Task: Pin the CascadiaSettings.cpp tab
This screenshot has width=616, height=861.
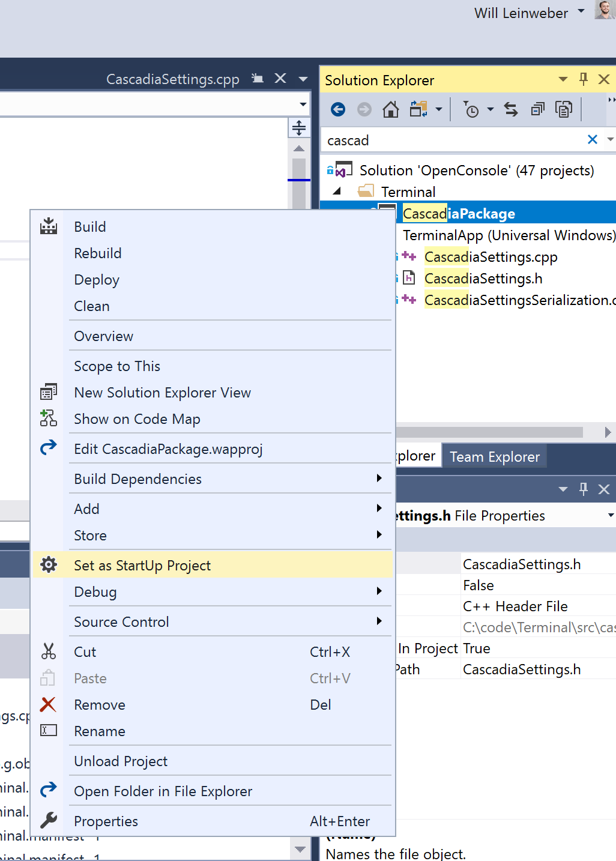Action: pyautogui.click(x=258, y=79)
